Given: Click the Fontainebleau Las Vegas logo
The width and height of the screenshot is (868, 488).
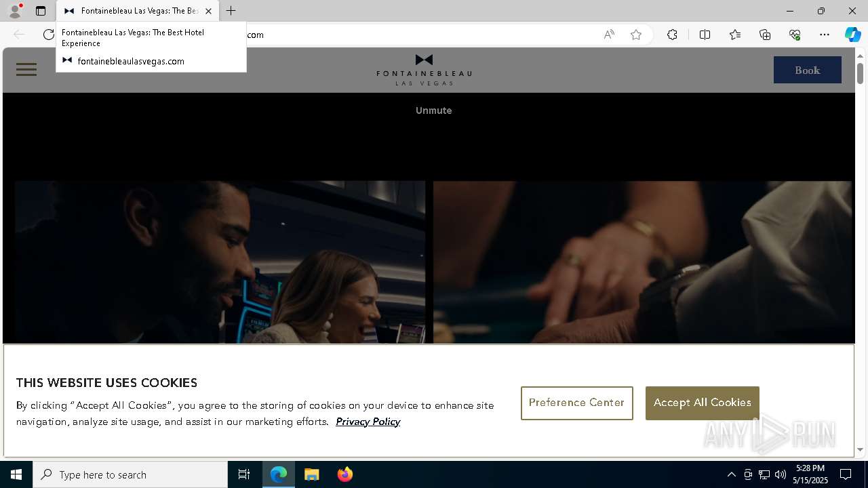Looking at the screenshot, I should [x=424, y=69].
